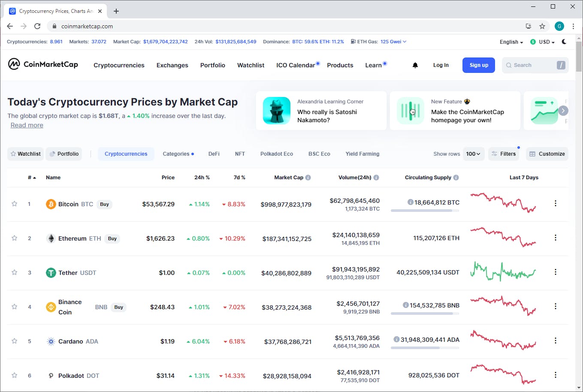Focus the Search input field
583x392 pixels.
(530, 65)
